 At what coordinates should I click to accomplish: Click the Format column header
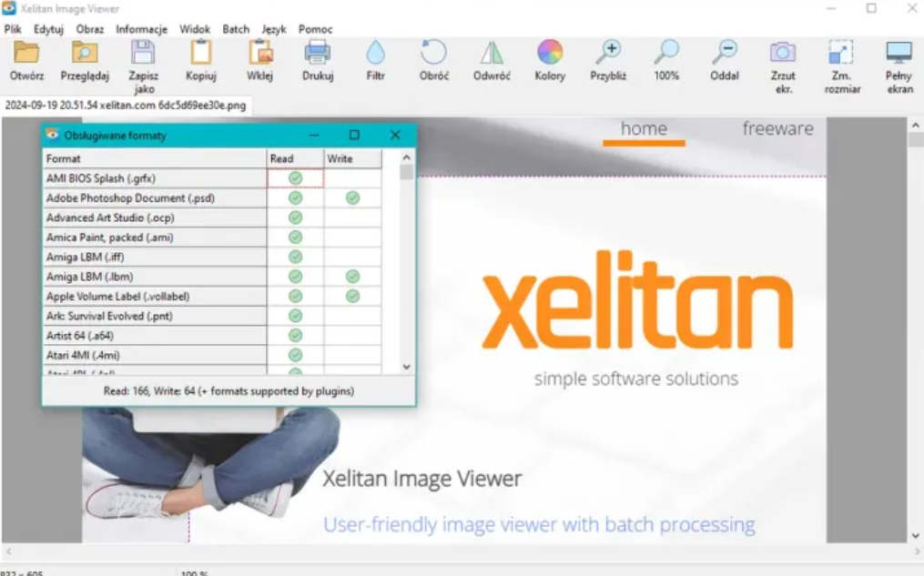[x=155, y=158]
